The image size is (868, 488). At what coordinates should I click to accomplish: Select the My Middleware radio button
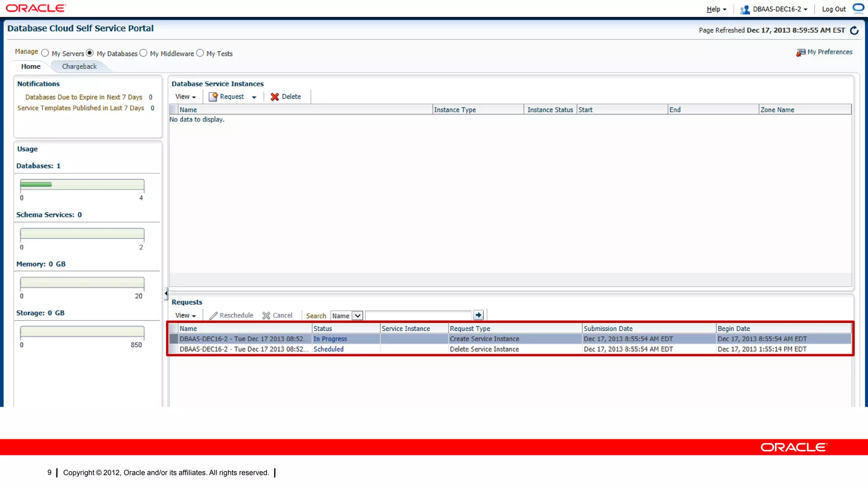tap(143, 53)
